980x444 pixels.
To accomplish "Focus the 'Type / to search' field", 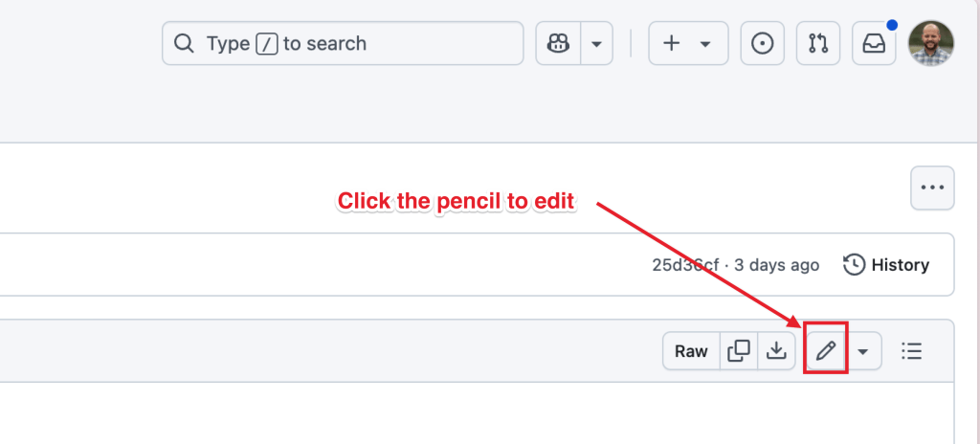I will click(354, 44).
